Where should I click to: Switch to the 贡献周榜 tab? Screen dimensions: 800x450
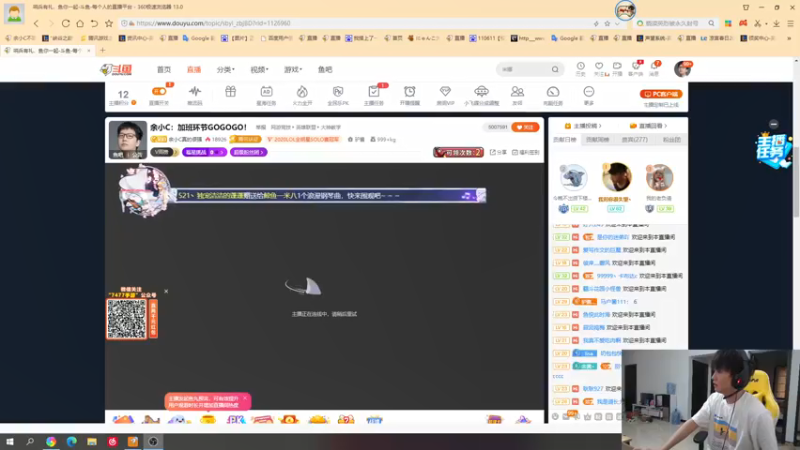tap(597, 139)
